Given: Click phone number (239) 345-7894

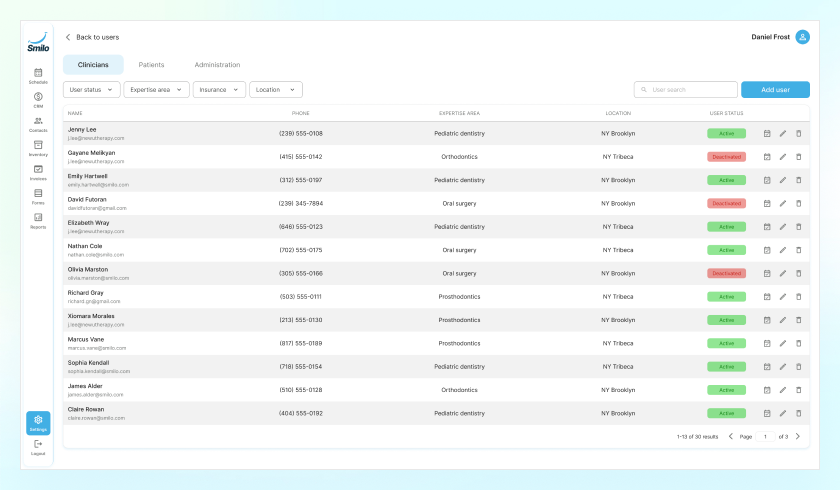Looking at the screenshot, I should (x=301, y=203).
